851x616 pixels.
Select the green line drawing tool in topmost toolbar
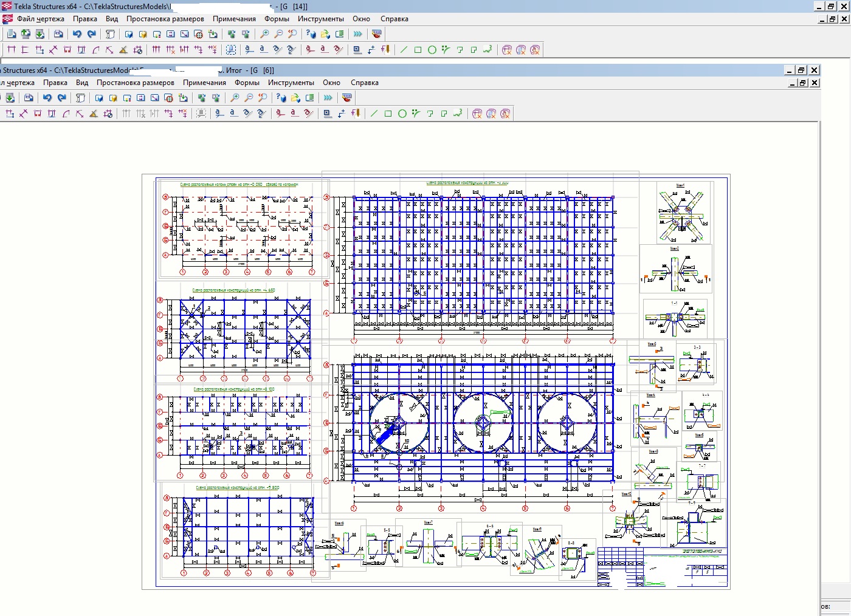click(404, 50)
